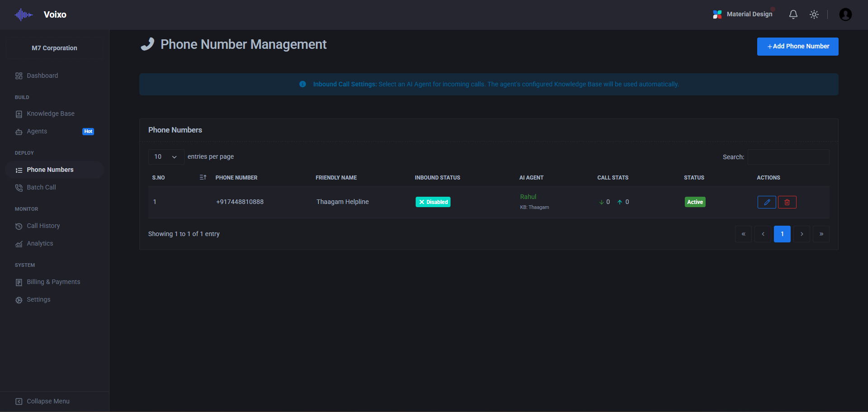
Task: Switch to Billing & Payments
Action: 53,282
